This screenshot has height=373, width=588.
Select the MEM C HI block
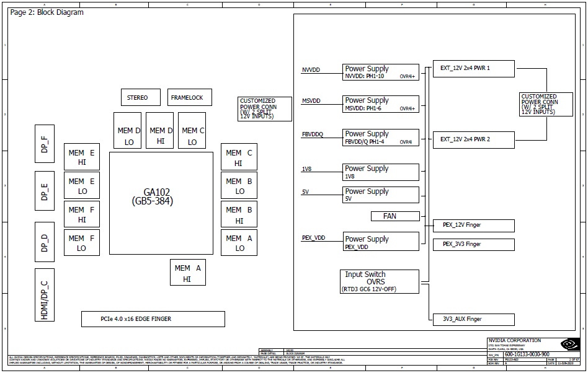click(x=239, y=157)
